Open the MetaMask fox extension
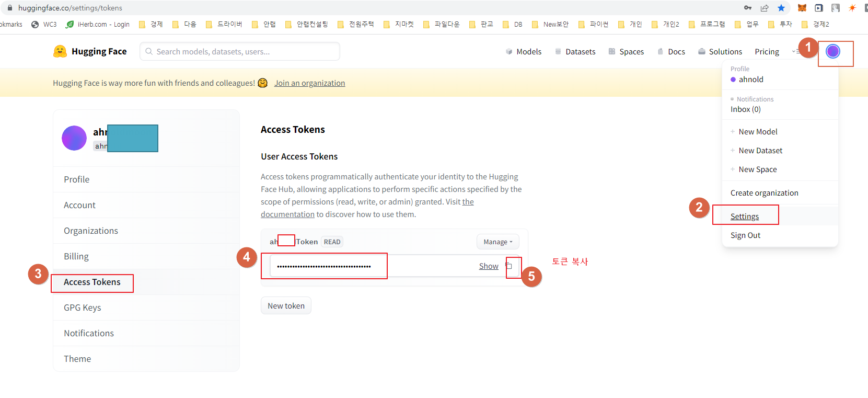This screenshot has width=868, height=398. 802,8
